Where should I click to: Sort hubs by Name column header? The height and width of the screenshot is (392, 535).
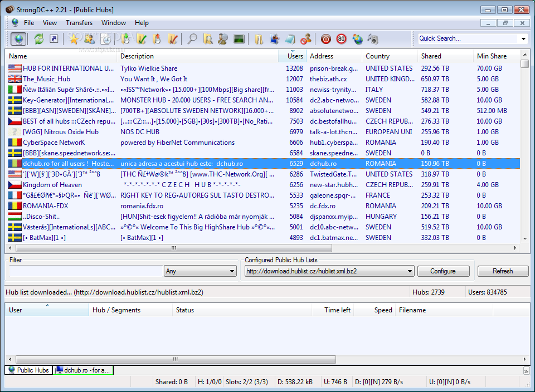61,56
